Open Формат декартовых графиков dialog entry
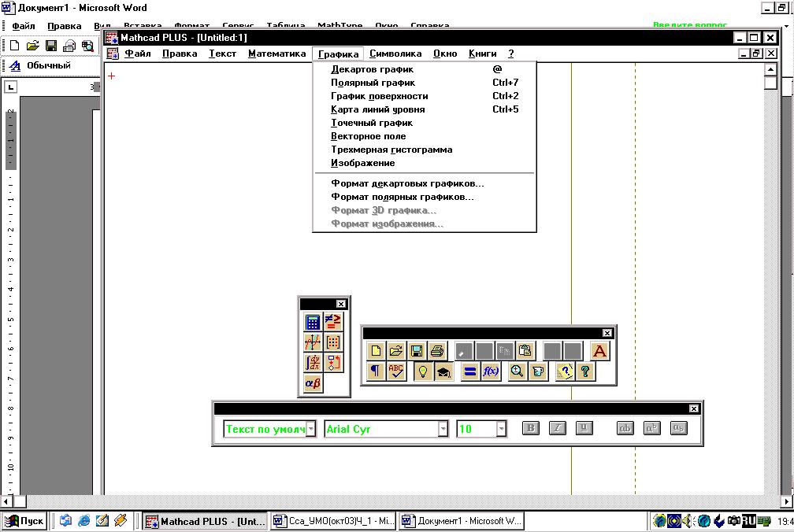The image size is (794, 532). pyautogui.click(x=425, y=183)
